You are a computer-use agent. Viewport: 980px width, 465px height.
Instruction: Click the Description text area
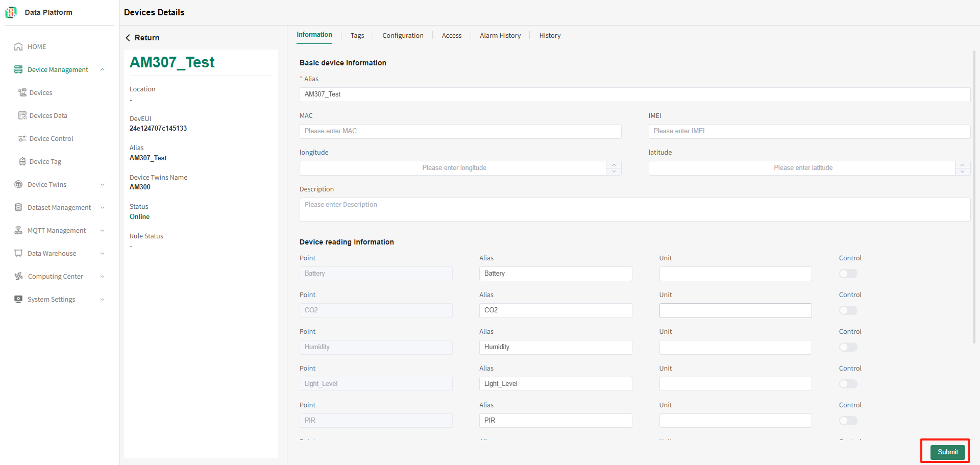pos(635,209)
